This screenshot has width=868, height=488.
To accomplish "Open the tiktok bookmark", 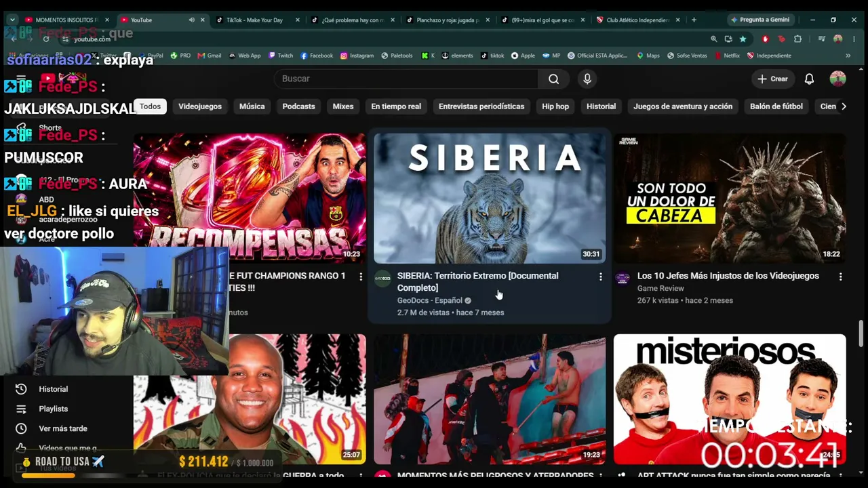I will pyautogui.click(x=492, y=56).
